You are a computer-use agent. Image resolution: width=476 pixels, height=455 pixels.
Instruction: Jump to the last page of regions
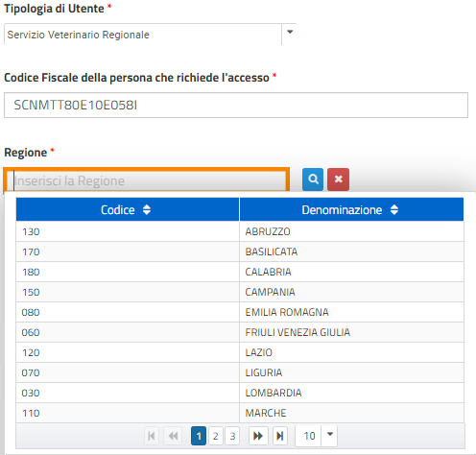point(280,436)
